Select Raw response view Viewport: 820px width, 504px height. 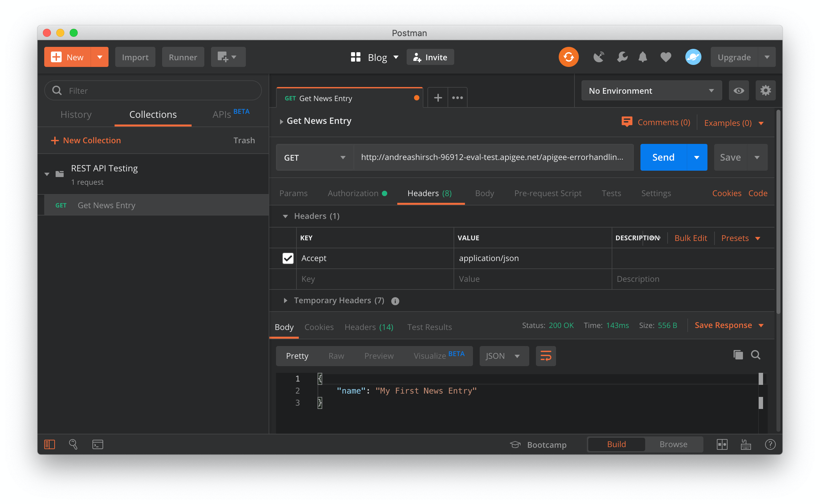336,356
